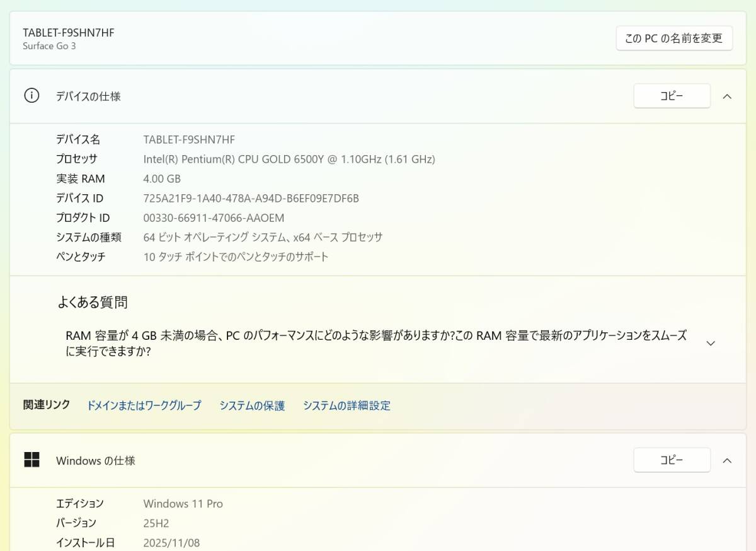756x551 pixels.
Task: Copy the Windows specifications with コピー
Action: pos(672,460)
